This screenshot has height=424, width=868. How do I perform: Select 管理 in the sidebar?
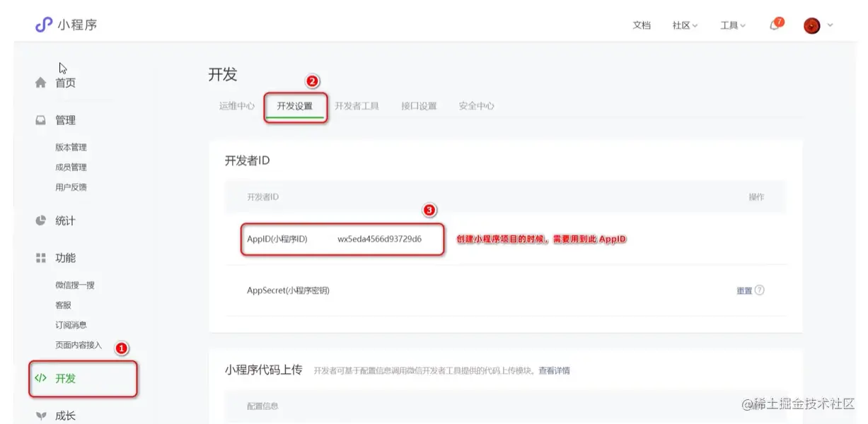point(66,120)
